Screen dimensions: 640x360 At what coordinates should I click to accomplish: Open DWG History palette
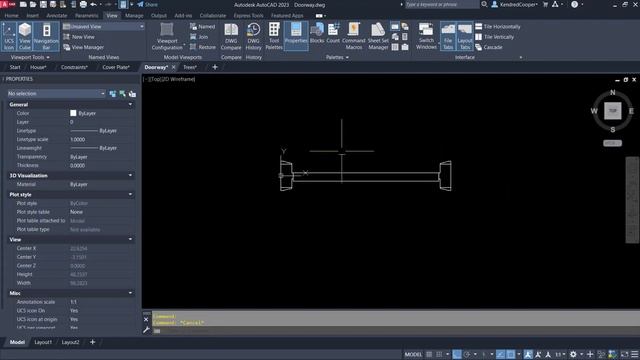pos(253,36)
